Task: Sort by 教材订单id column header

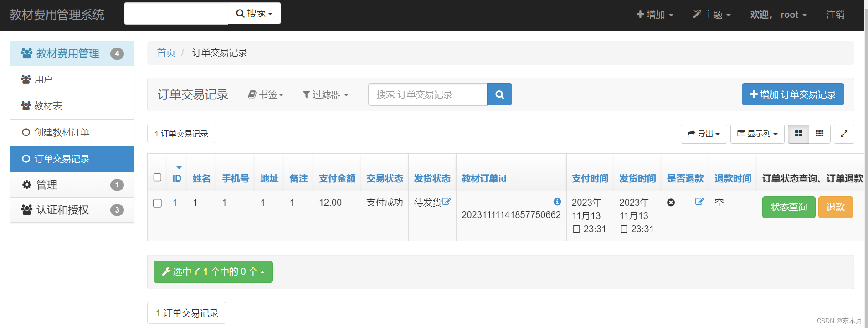Action: (x=484, y=178)
